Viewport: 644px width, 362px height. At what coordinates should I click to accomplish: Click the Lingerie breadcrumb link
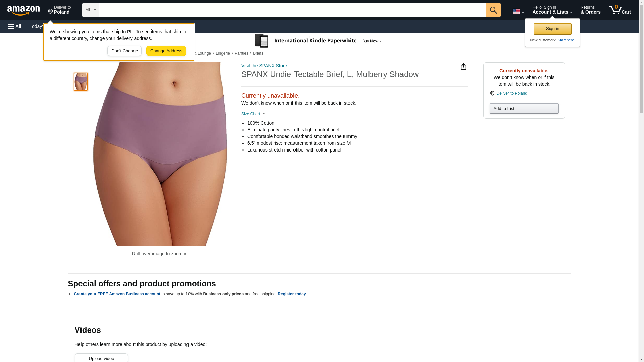pos(223,53)
